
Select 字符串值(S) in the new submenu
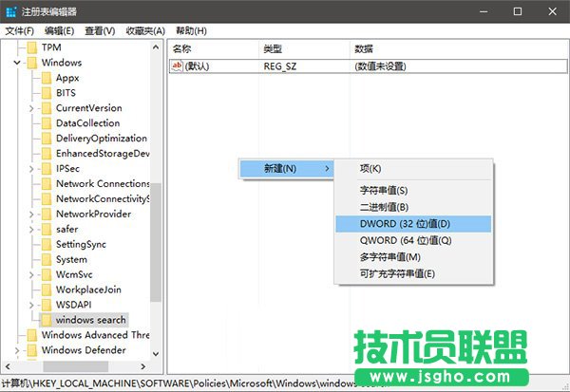tap(383, 191)
